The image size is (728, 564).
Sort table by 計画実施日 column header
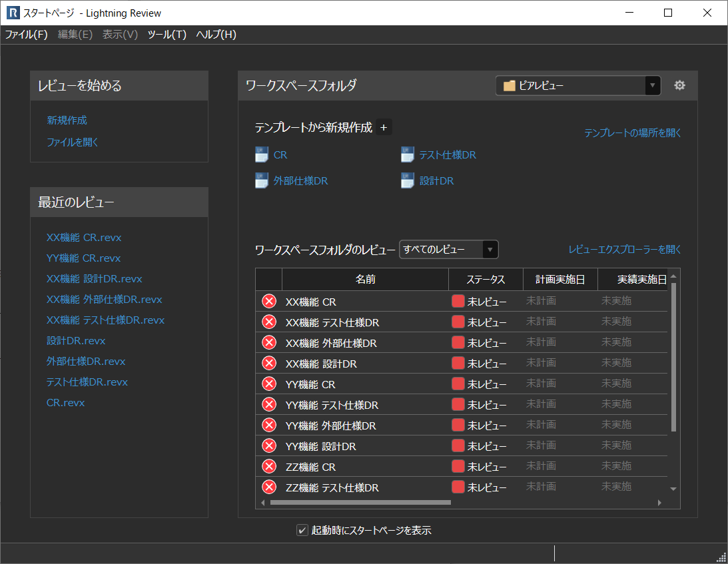point(560,280)
